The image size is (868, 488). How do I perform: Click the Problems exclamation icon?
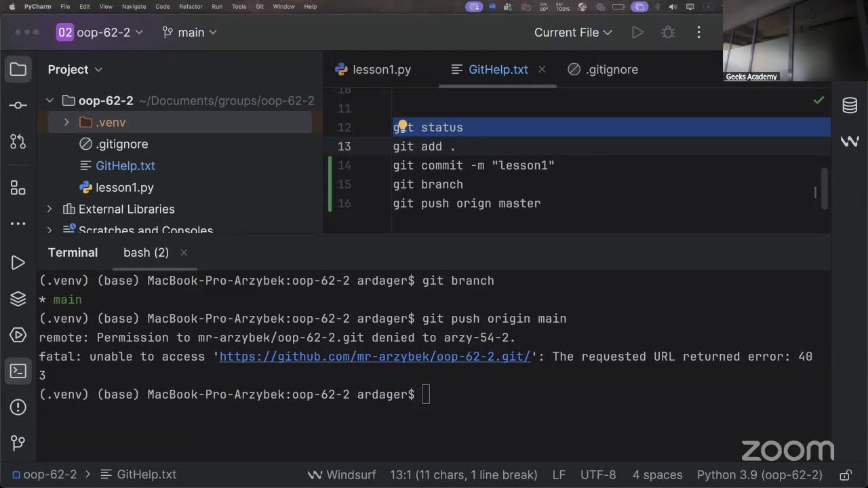[x=18, y=407]
